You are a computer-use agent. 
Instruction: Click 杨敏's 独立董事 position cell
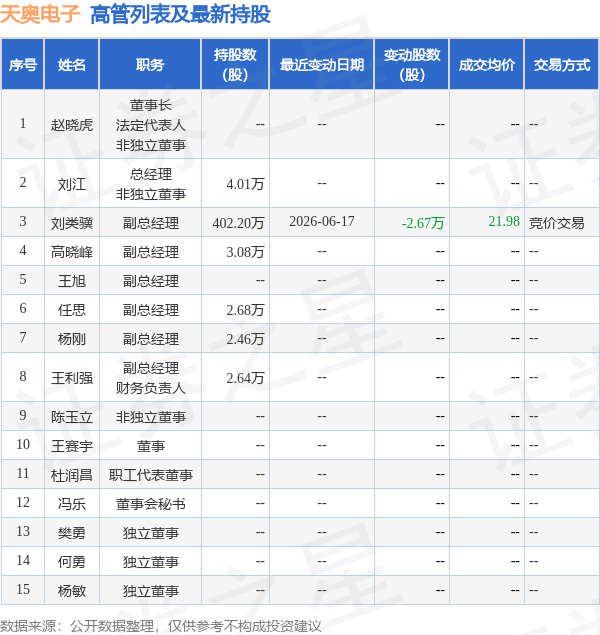151,591
